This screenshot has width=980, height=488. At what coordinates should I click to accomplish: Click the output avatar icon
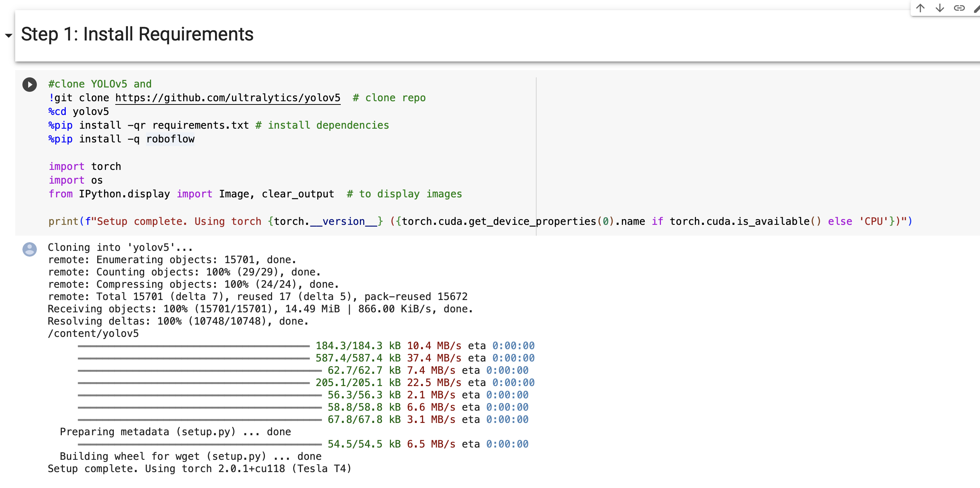click(29, 249)
